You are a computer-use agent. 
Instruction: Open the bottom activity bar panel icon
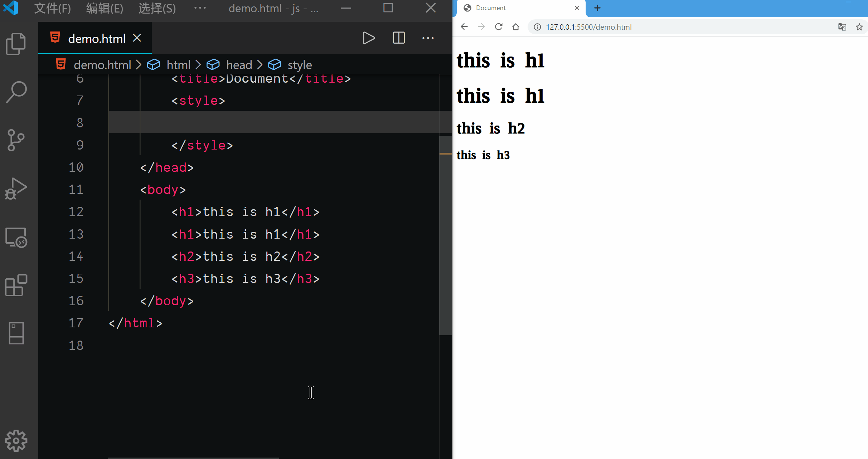tap(16, 333)
